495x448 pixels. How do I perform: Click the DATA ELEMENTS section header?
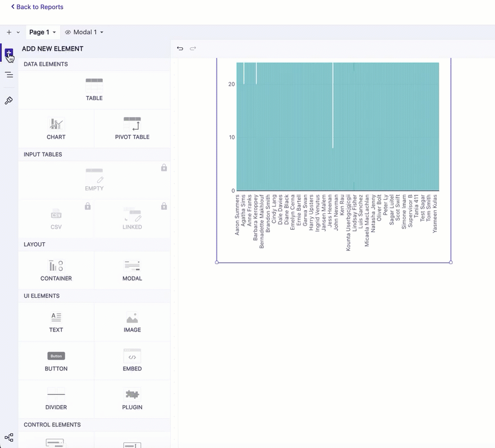46,64
